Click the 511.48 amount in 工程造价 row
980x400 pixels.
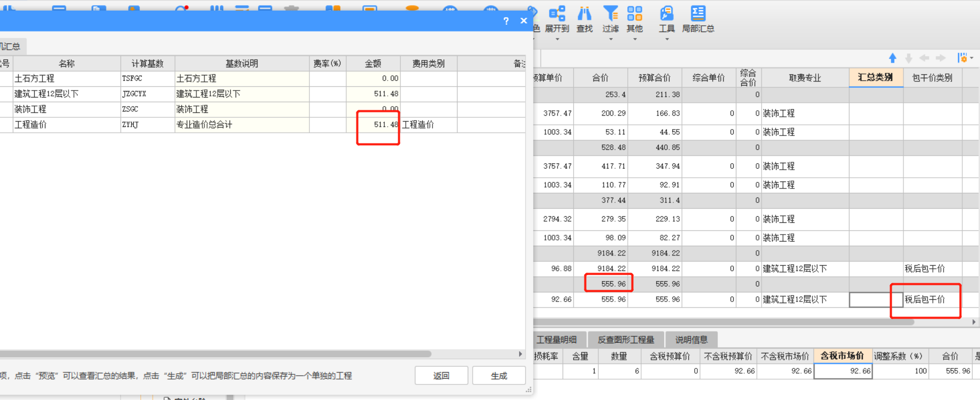coord(373,125)
